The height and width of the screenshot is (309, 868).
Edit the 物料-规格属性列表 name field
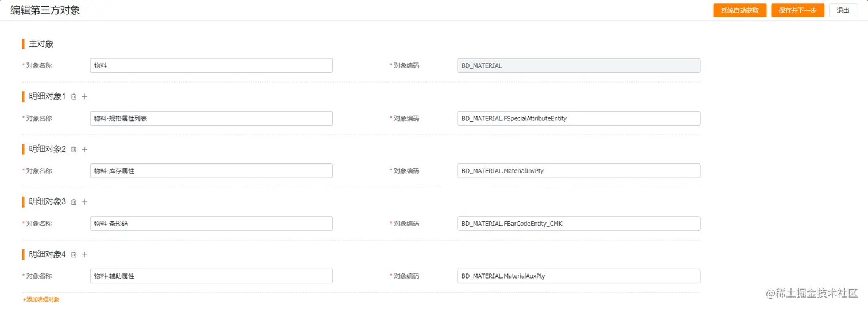(x=211, y=118)
